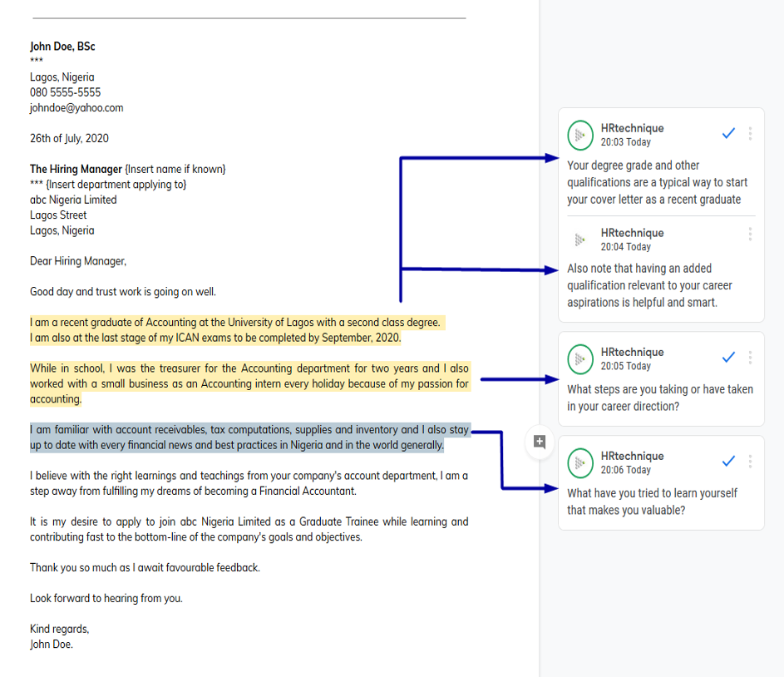Resolve the 20:03 HRtechnique comment with checkmark
This screenshot has height=677, width=784.
728,133
